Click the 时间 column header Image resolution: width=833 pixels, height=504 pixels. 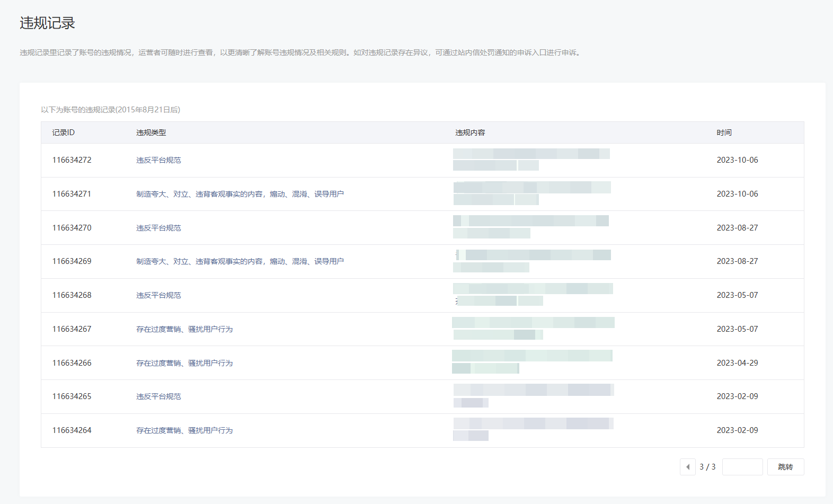pyautogui.click(x=724, y=132)
